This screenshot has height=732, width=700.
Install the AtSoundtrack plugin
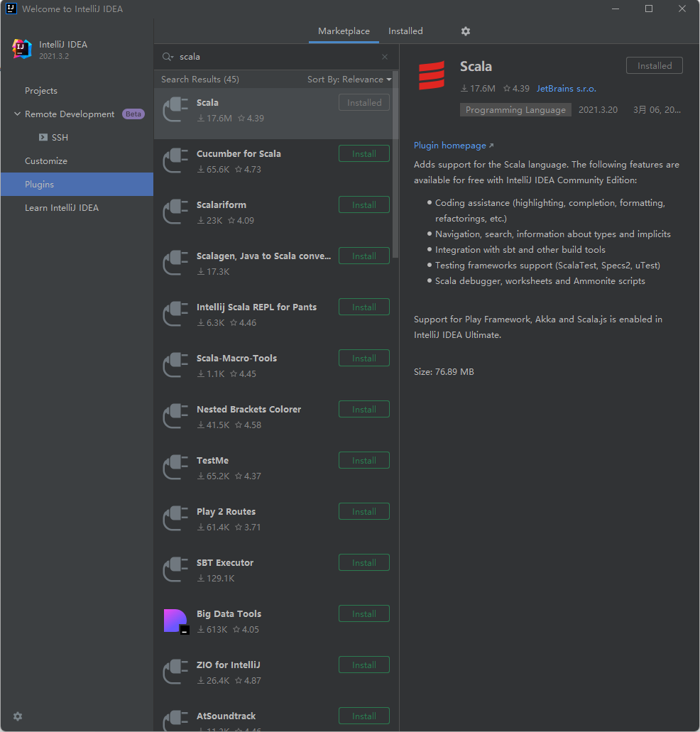[x=364, y=716]
